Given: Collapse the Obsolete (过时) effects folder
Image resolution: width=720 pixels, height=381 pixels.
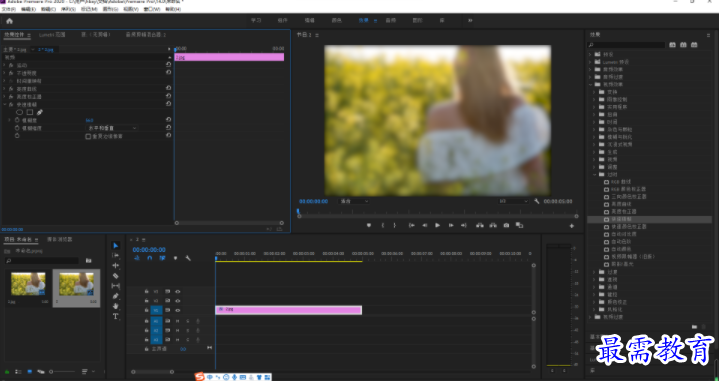Looking at the screenshot, I should tap(595, 174).
